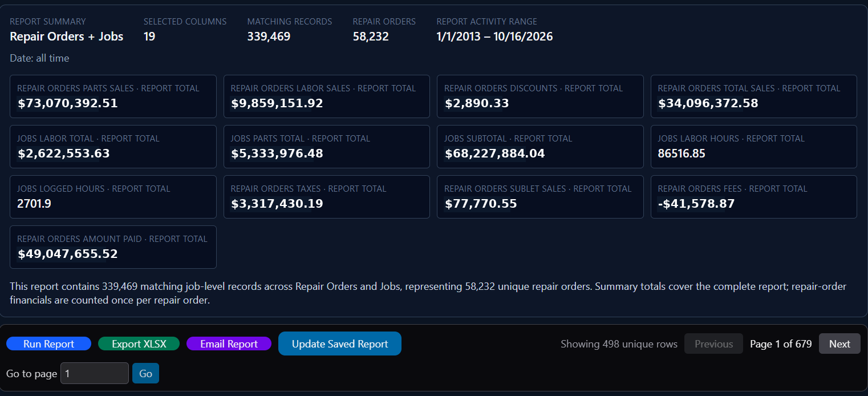Click the Selected Columns count 19
868x396 pixels.
149,37
